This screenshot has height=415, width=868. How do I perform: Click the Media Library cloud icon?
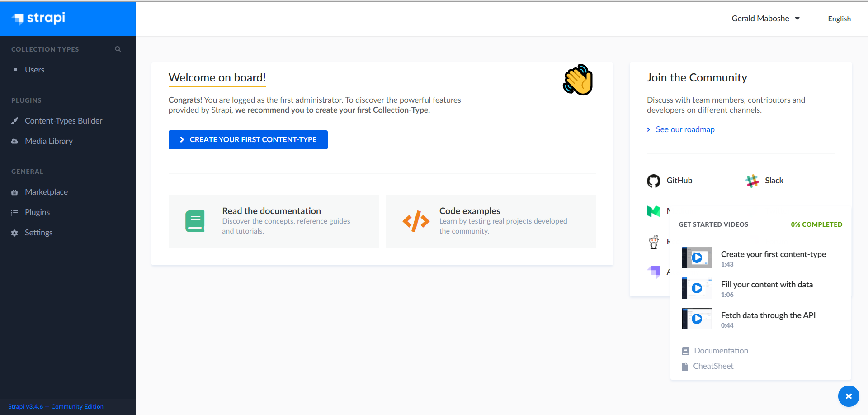14,141
